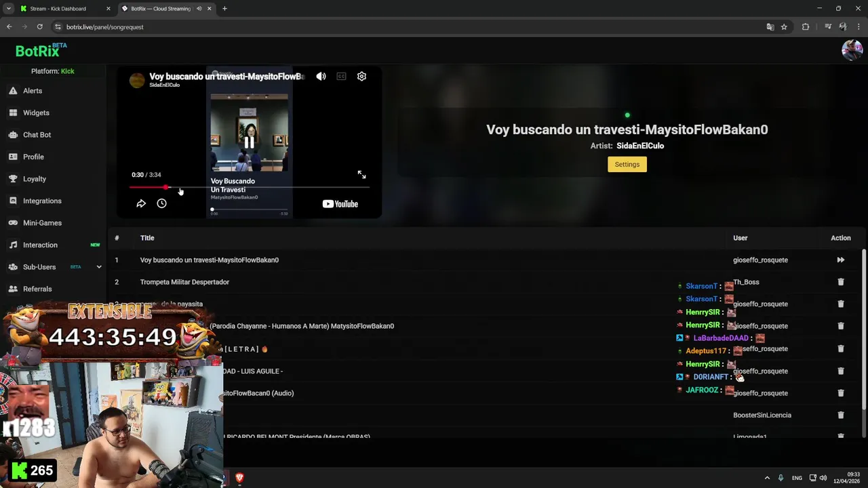868x488 pixels.
Task: Click the Watch later clock icon
Action: click(161, 203)
